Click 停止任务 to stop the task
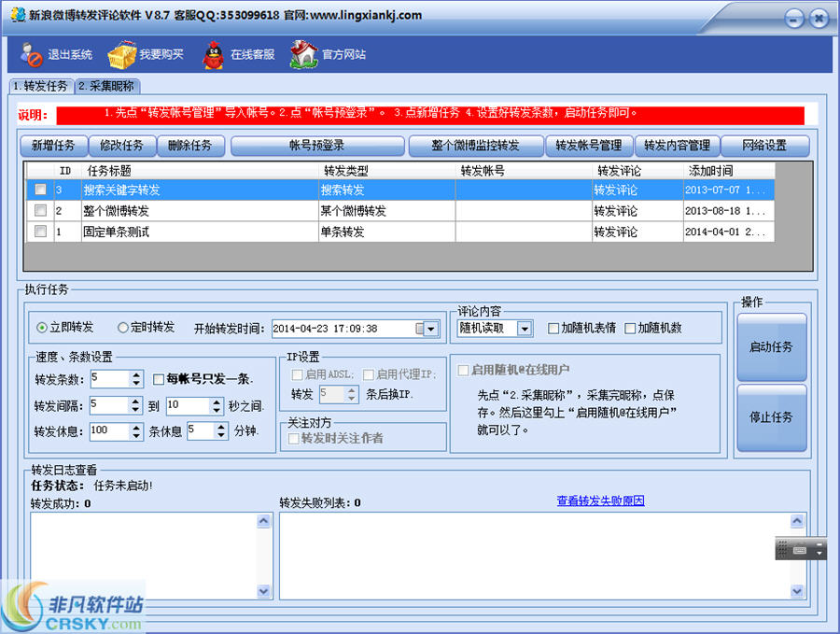This screenshot has height=634, width=840. tap(772, 417)
